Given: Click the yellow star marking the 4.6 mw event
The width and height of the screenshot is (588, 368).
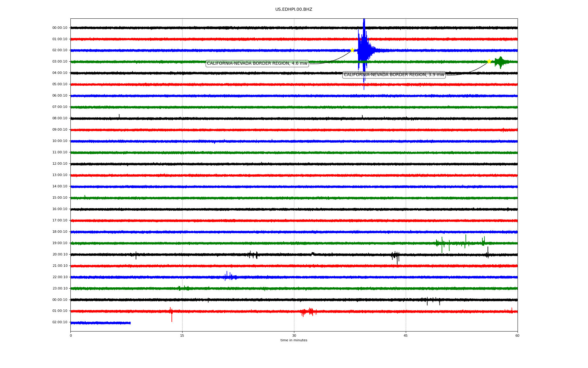Looking at the screenshot, I should click(x=352, y=50).
